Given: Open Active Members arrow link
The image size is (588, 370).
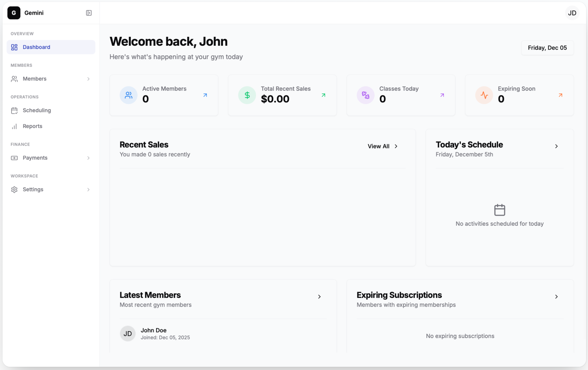Looking at the screenshot, I should tap(205, 95).
